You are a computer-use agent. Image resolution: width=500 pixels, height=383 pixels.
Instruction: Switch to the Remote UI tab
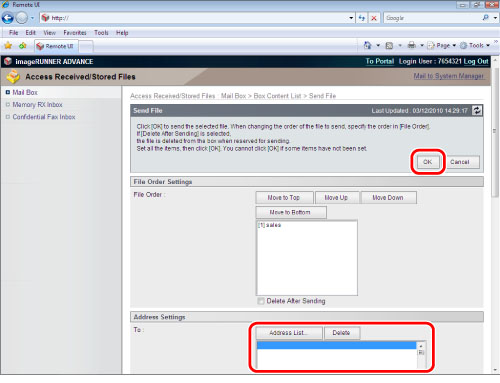pos(55,46)
